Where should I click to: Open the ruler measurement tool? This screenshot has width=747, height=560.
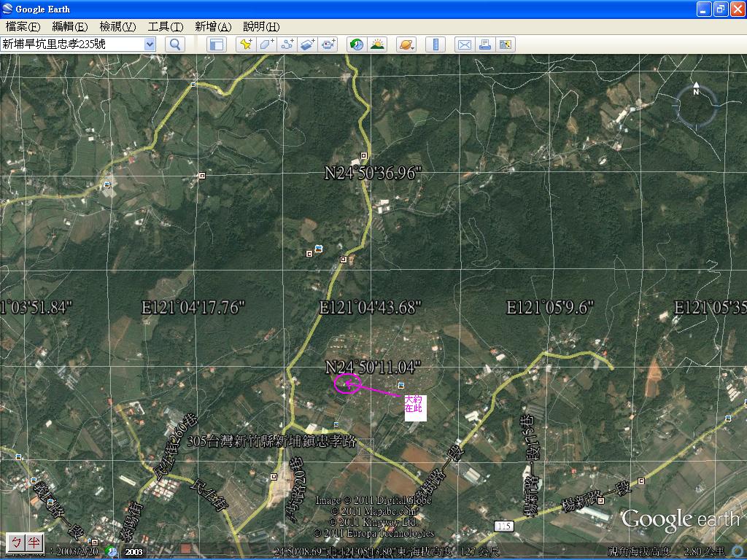[x=435, y=44]
